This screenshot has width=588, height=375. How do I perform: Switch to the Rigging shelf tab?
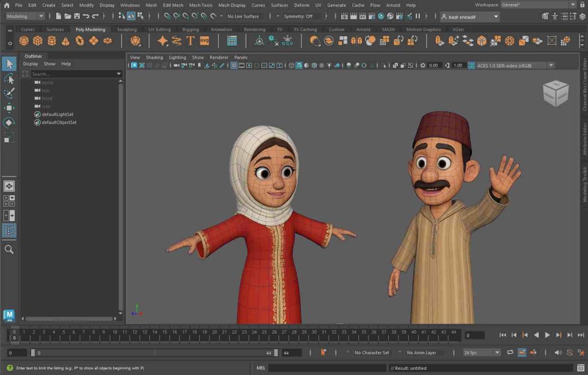191,29
